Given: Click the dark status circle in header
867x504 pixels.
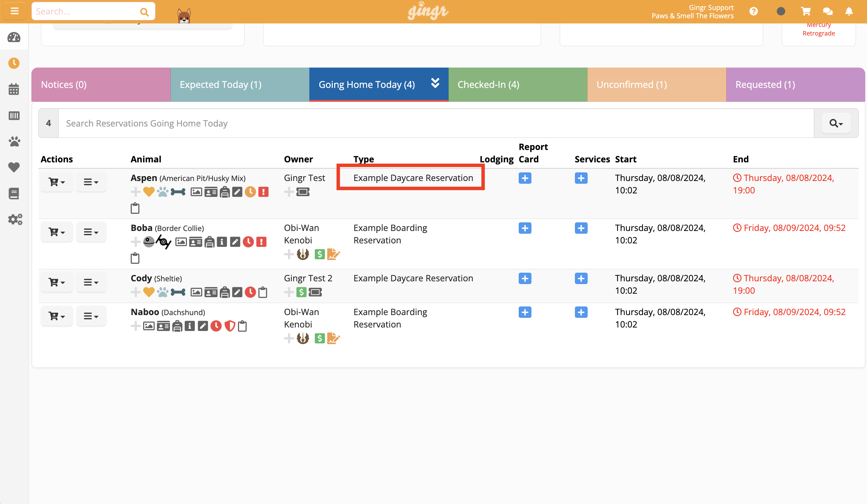Looking at the screenshot, I should coord(781,11).
